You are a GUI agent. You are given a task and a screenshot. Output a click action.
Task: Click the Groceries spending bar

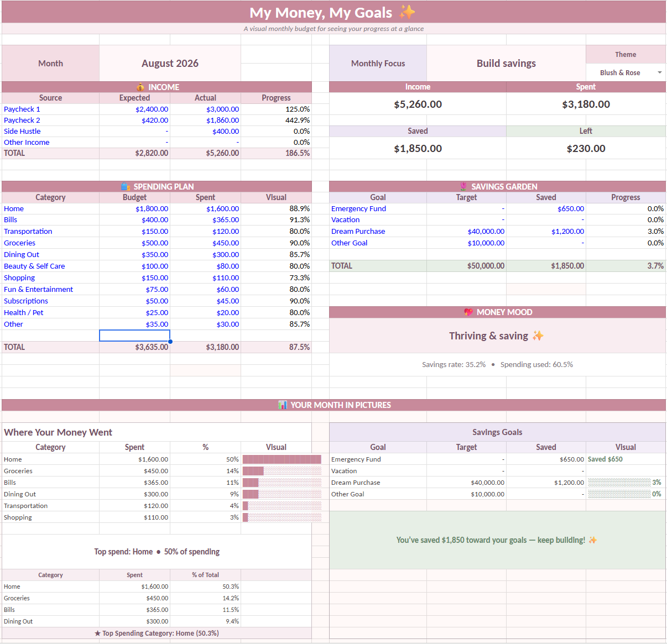coord(282,471)
